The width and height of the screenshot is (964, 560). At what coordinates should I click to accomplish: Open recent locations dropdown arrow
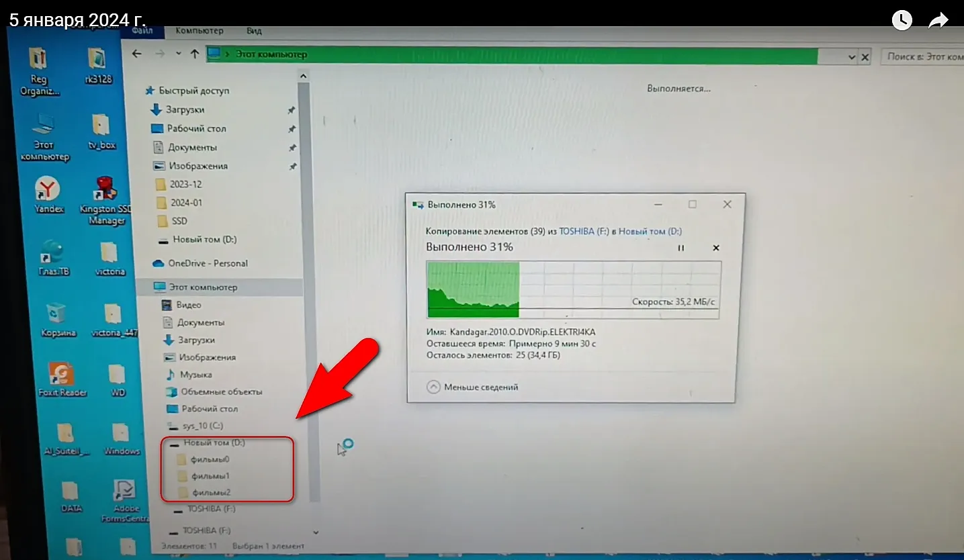pyautogui.click(x=178, y=54)
